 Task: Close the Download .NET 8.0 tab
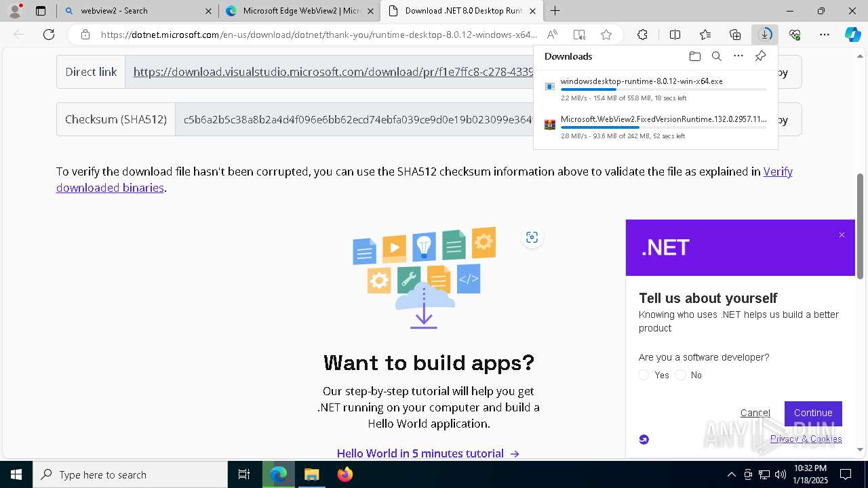click(533, 11)
